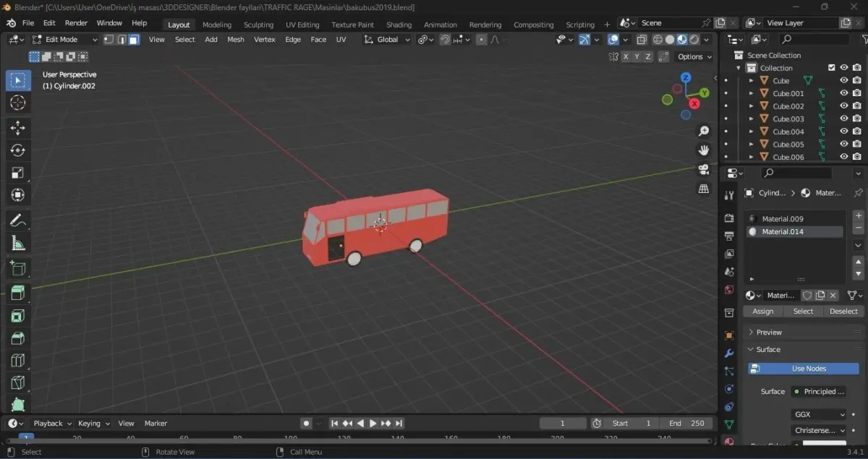
Task: Activate the Knife tool
Action: (18, 383)
